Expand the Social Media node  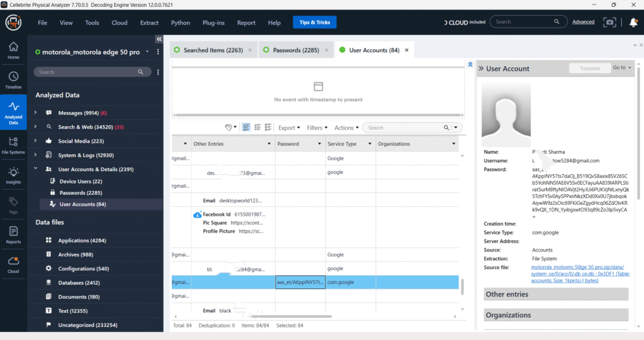pos(35,140)
